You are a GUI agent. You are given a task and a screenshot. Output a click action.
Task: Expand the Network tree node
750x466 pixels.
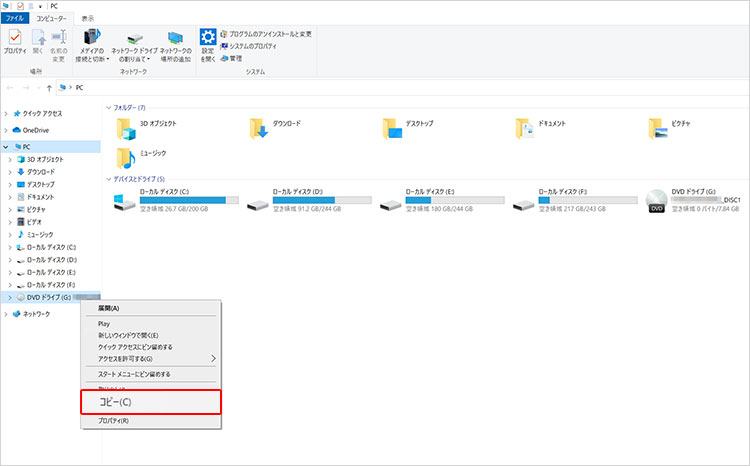click(x=7, y=314)
